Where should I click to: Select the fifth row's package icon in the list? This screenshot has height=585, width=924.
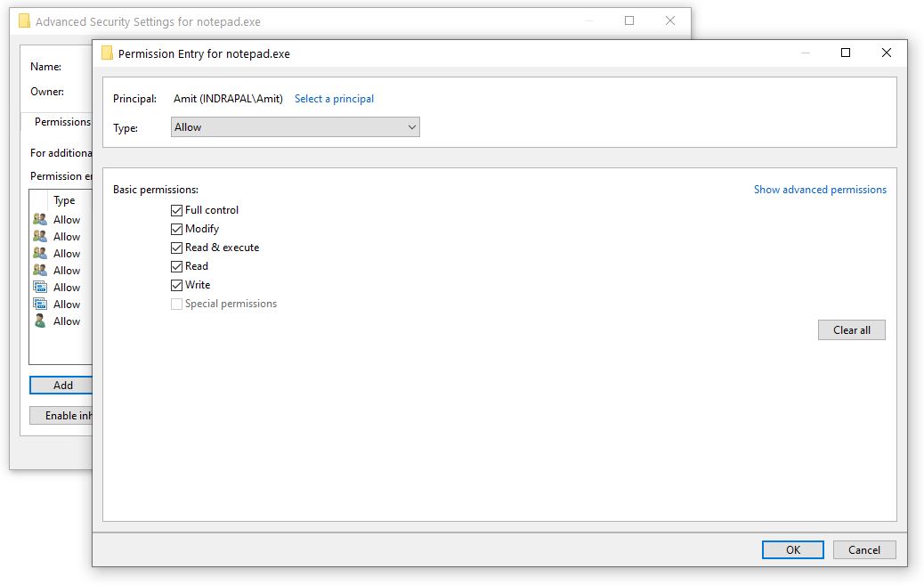(39, 288)
